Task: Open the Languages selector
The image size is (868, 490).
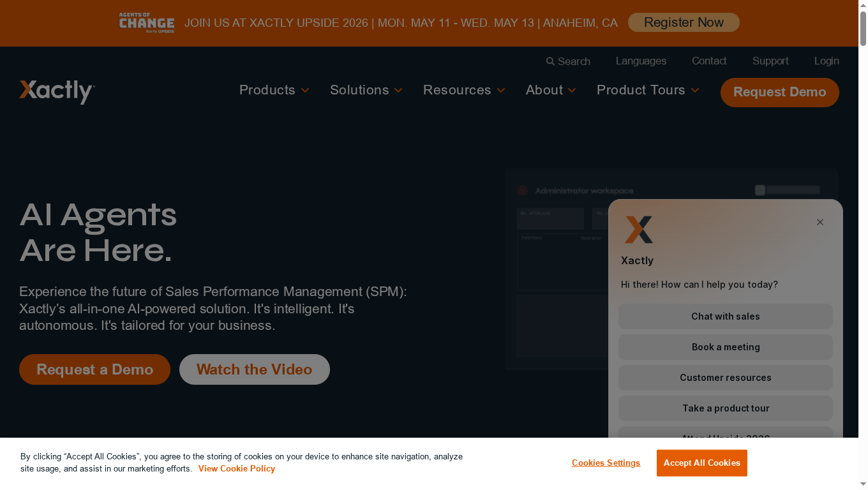Action: (x=641, y=61)
